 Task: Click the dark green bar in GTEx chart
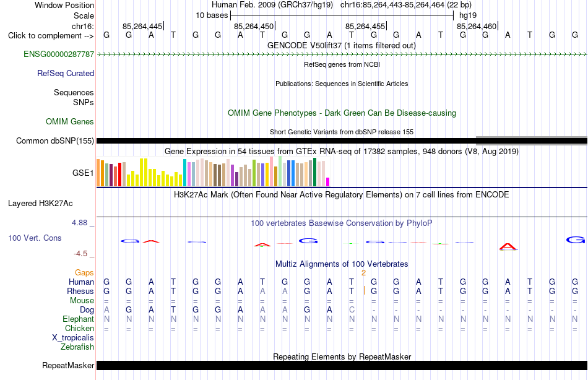click(x=314, y=172)
